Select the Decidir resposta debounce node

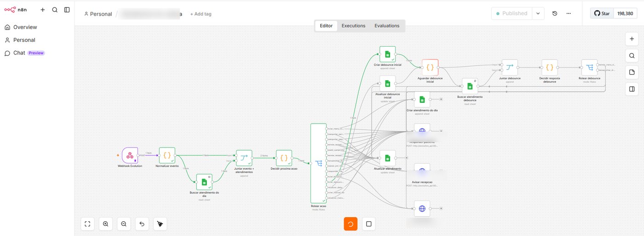(549, 67)
